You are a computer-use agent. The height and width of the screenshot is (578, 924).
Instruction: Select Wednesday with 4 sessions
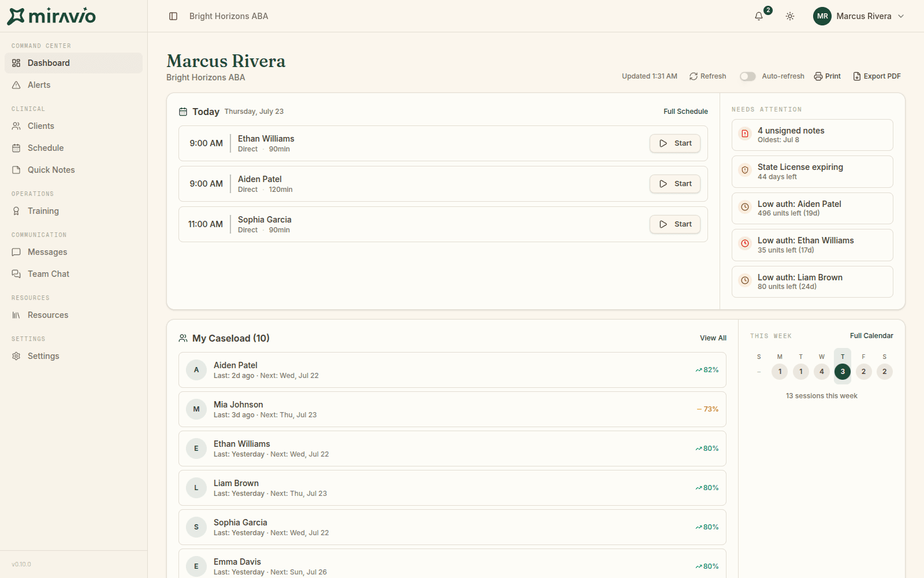click(x=822, y=372)
